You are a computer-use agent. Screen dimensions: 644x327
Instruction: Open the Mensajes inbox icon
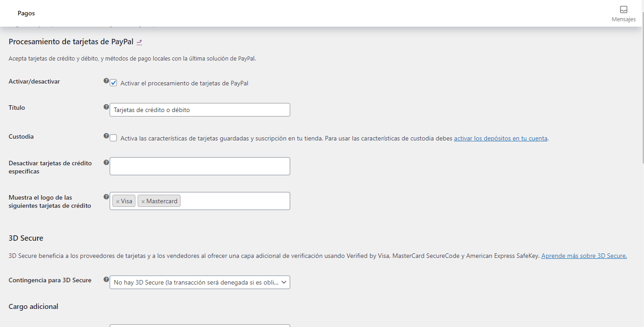pyautogui.click(x=623, y=9)
